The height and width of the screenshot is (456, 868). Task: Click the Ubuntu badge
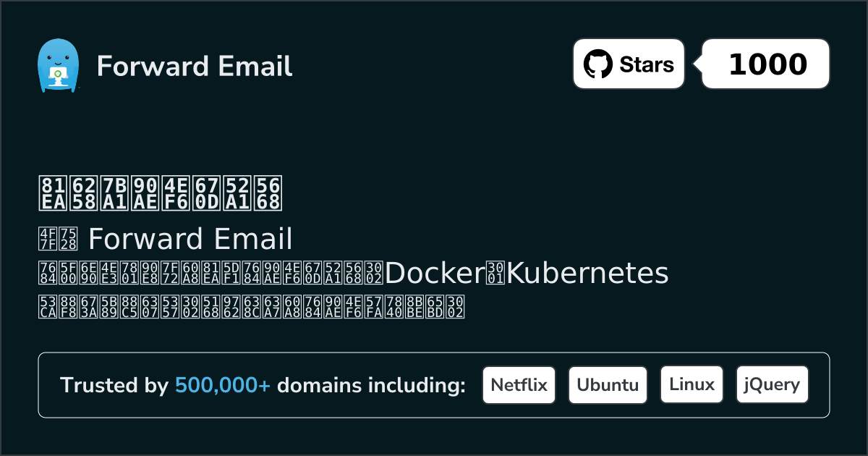(608, 385)
